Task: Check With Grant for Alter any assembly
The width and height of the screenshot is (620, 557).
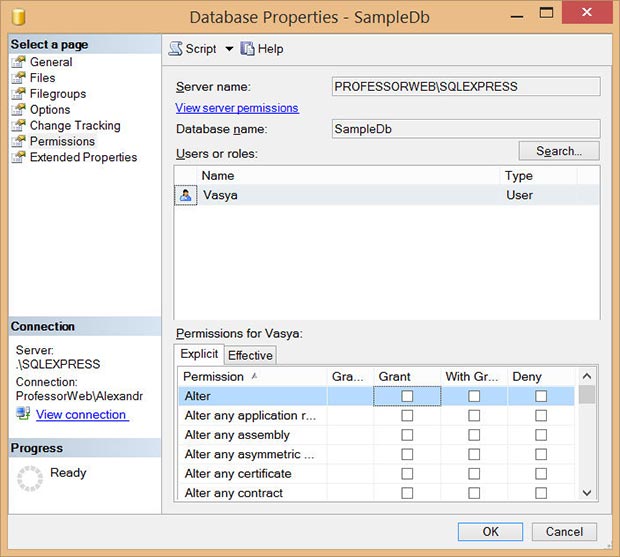Action: 474,435
